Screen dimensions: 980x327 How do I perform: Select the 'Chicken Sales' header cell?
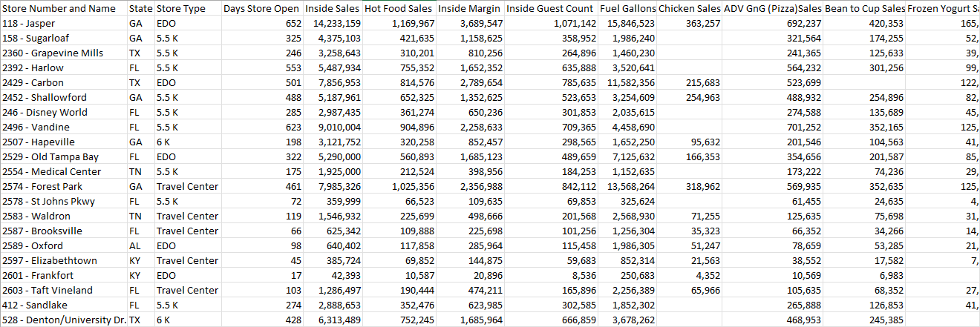pos(689,9)
